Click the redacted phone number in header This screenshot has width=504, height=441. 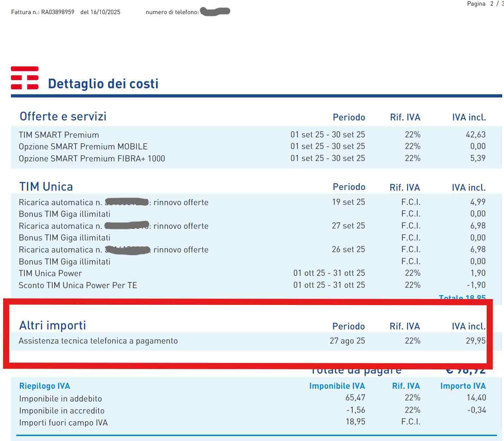pos(215,12)
